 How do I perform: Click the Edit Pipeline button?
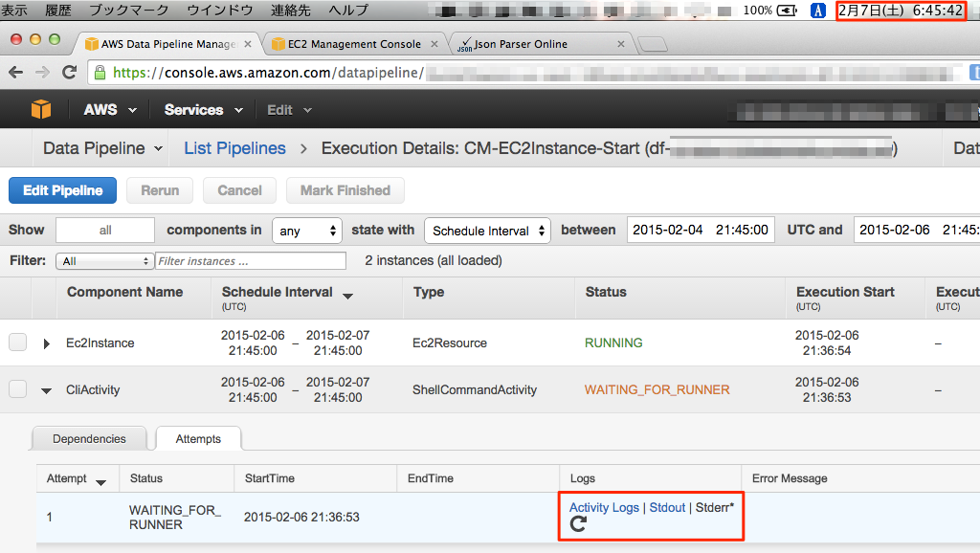tap(61, 189)
